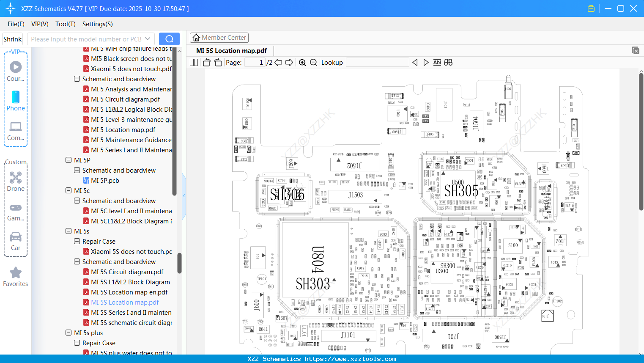The image size is (644, 363).
Task: Collapse the MI 5s tree node
Action: (x=69, y=231)
